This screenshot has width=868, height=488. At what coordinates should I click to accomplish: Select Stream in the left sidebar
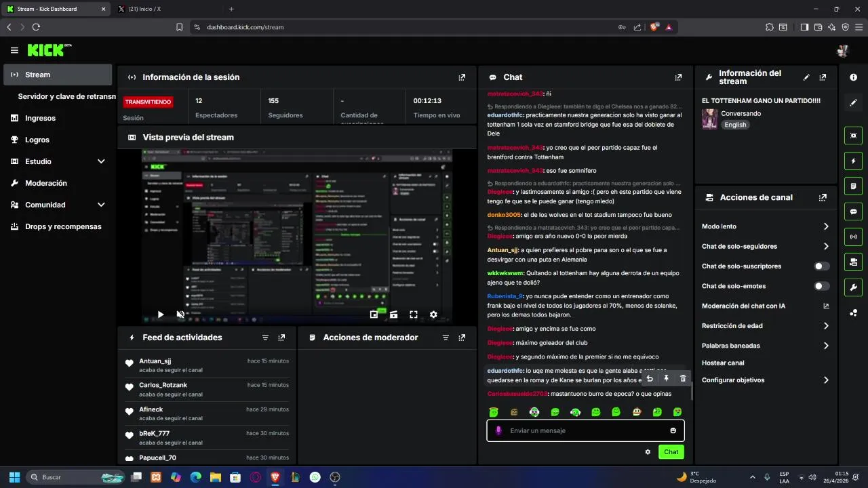58,75
